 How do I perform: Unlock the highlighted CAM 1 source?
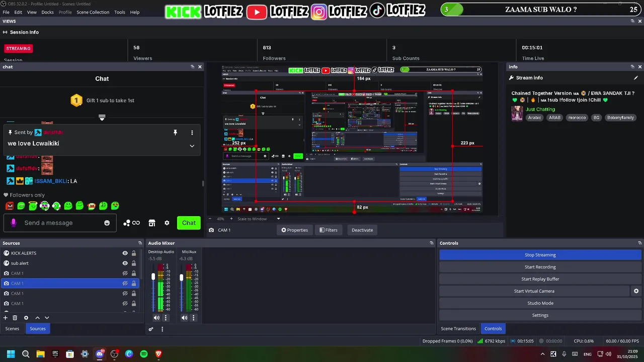click(134, 284)
